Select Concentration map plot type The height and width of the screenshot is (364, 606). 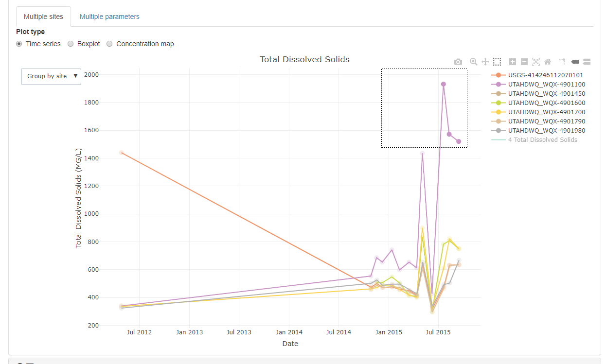pyautogui.click(x=109, y=44)
